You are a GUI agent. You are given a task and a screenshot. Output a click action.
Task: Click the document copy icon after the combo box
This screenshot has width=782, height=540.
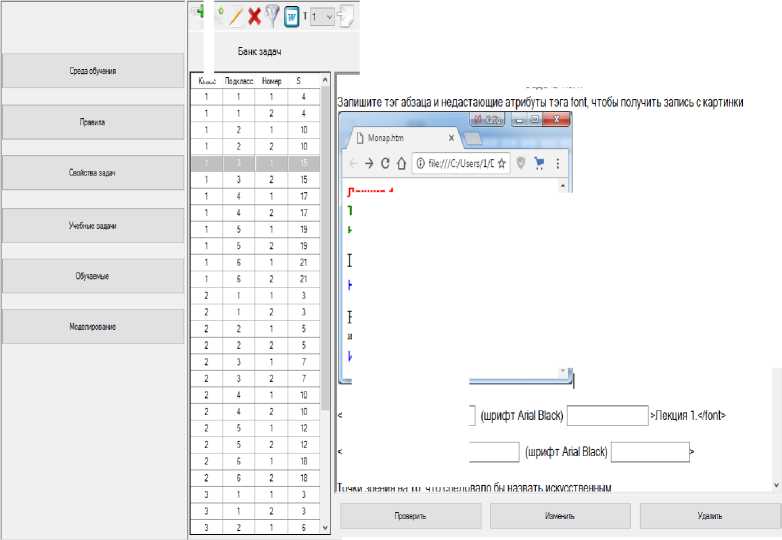(x=346, y=16)
